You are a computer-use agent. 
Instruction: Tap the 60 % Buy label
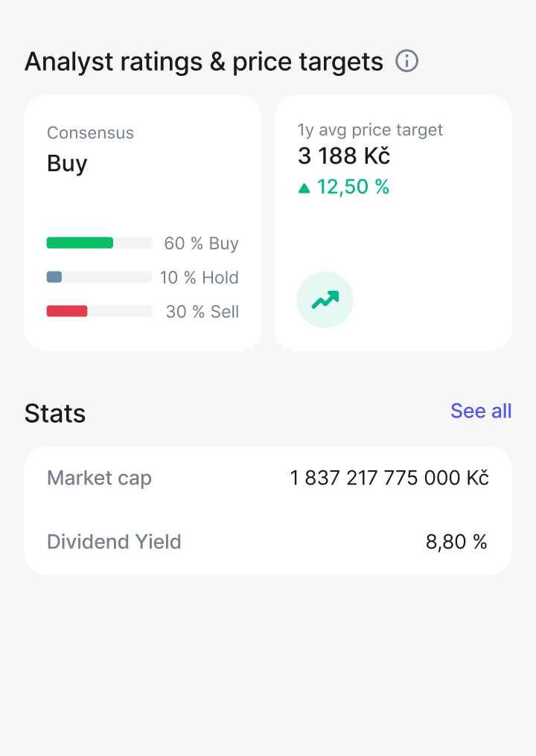click(x=201, y=243)
